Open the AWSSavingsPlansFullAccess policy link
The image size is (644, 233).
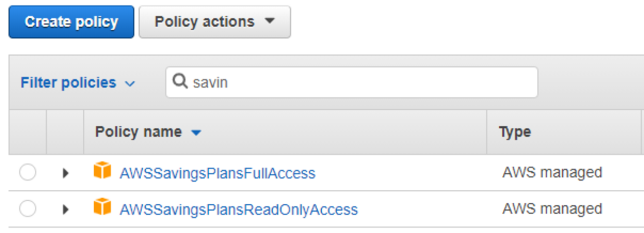217,173
